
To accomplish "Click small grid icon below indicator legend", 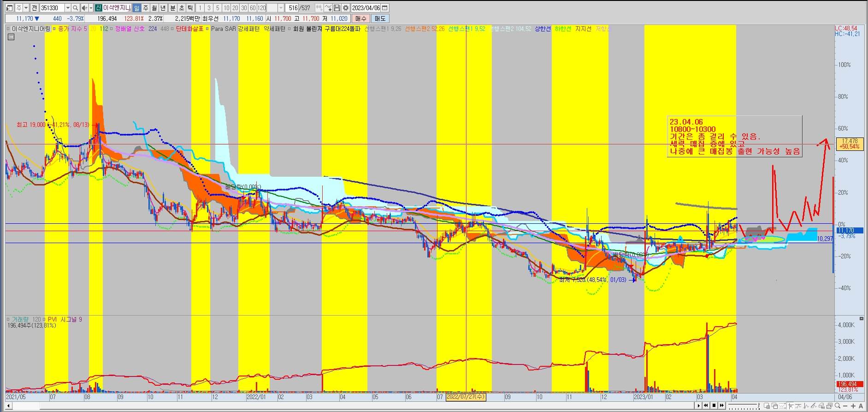I will click(x=11, y=37).
